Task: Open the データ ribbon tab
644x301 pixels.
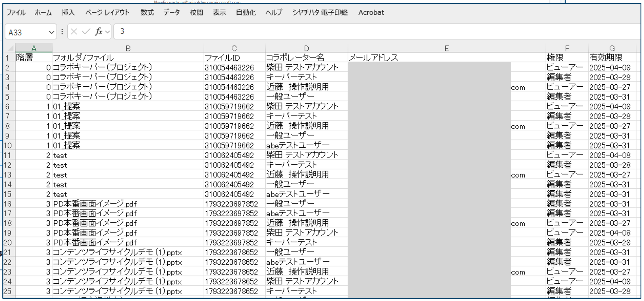Action: pyautogui.click(x=171, y=12)
